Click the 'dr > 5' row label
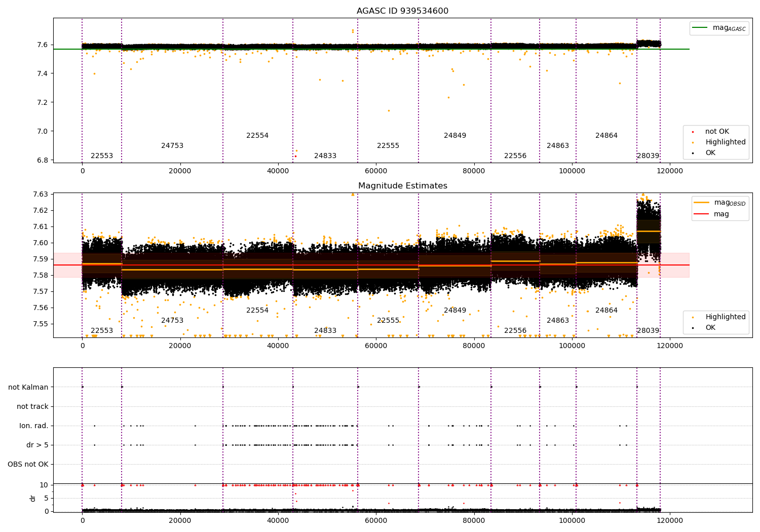The image size is (760, 532). [37, 445]
